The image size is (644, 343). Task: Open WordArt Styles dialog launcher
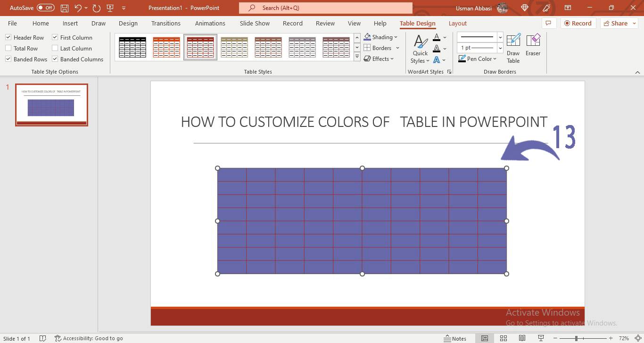click(449, 72)
